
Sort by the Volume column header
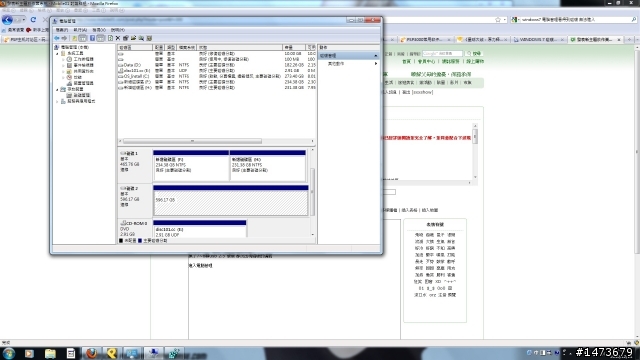(x=136, y=48)
